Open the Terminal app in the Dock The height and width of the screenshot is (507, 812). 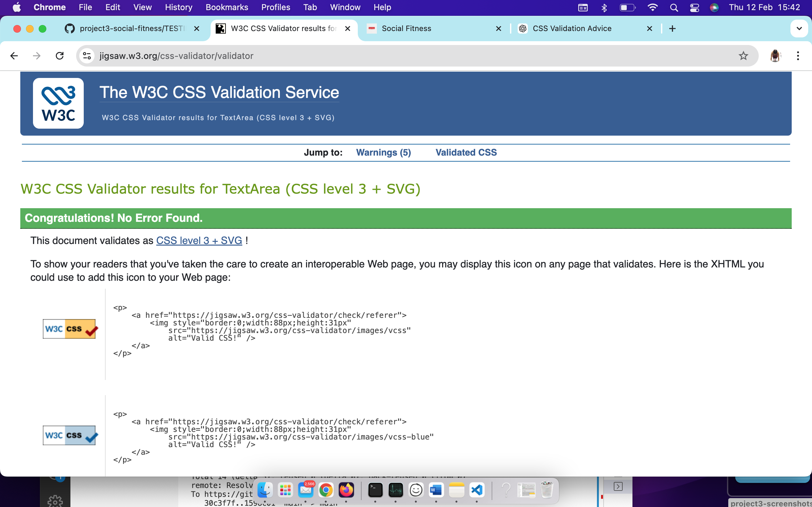pos(375,490)
